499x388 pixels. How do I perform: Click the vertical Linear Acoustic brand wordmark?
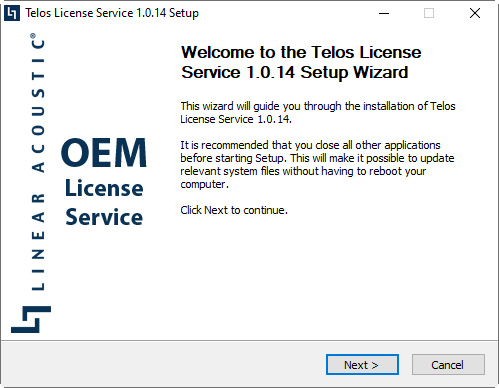(38, 162)
